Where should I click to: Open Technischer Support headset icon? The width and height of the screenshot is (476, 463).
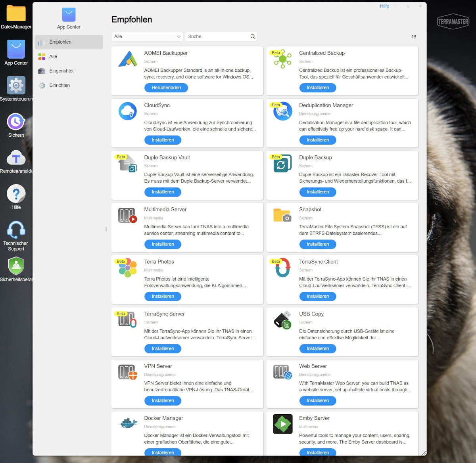16,230
